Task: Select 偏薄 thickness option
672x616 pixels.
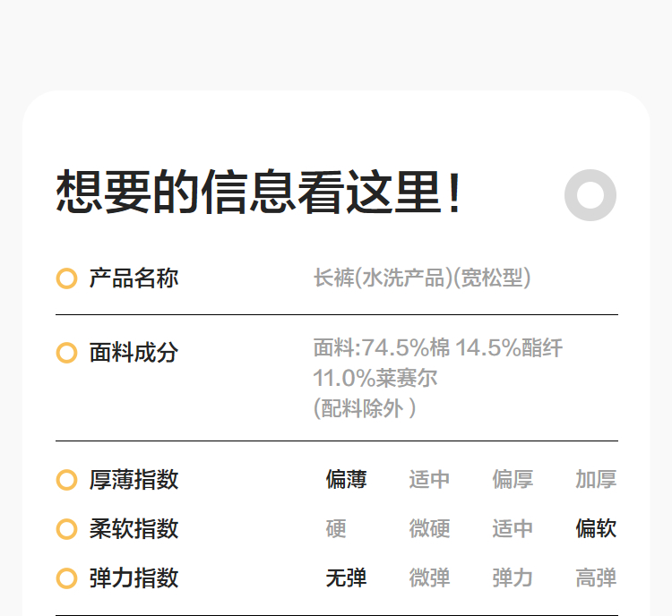Action: pos(346,480)
